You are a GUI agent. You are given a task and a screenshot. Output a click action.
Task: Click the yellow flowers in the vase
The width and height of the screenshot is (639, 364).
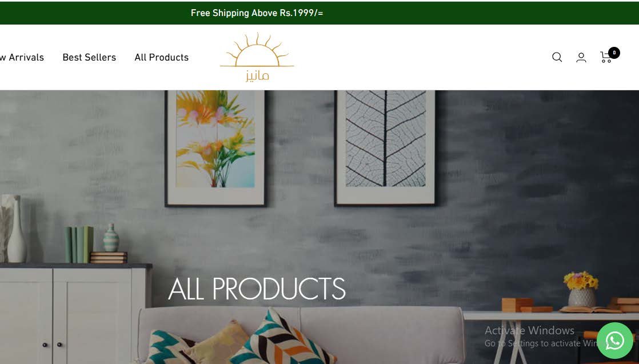pyautogui.click(x=581, y=281)
